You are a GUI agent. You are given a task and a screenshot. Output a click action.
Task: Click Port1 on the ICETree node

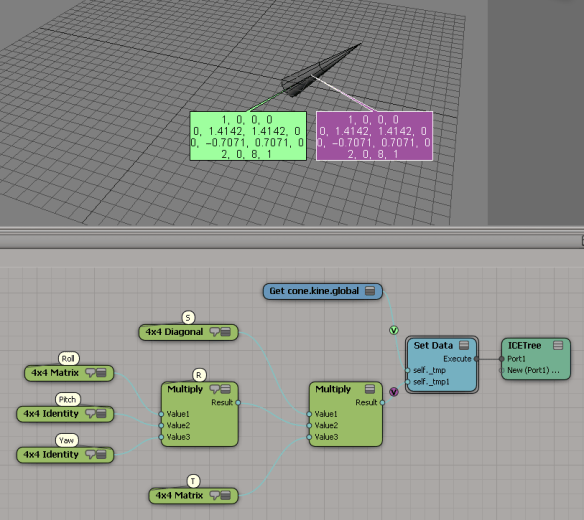(501, 359)
